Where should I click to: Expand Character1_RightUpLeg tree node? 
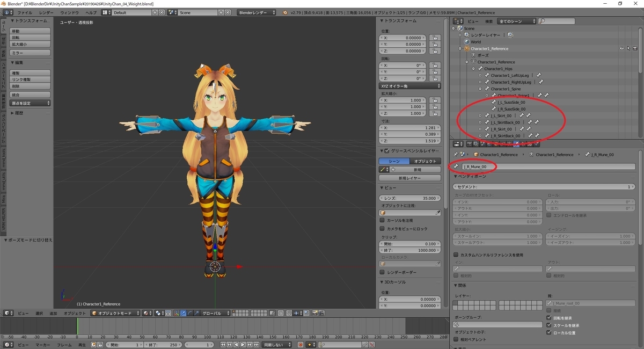[480, 82]
